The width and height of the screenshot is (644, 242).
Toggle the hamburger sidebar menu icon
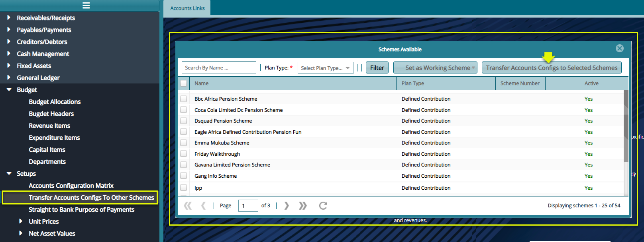[86, 5]
